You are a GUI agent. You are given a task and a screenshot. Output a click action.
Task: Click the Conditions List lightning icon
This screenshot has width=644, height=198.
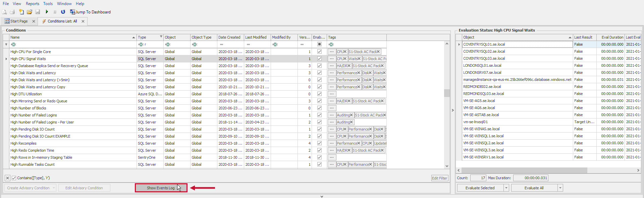tap(44, 21)
